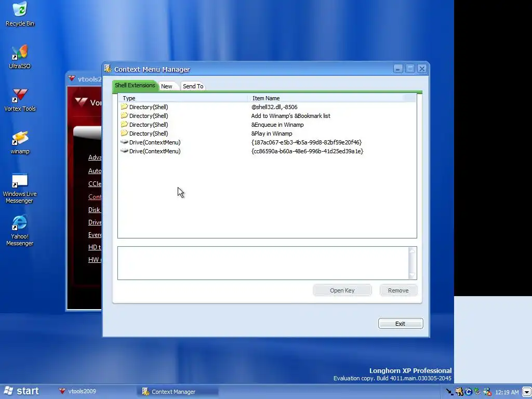This screenshot has height=399, width=532.
Task: Sort the list by the Item Name column header
Action: pos(326,98)
